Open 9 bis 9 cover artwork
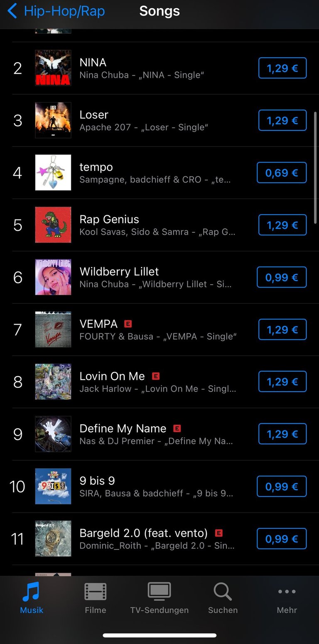The image size is (319, 644). pyautogui.click(x=53, y=486)
